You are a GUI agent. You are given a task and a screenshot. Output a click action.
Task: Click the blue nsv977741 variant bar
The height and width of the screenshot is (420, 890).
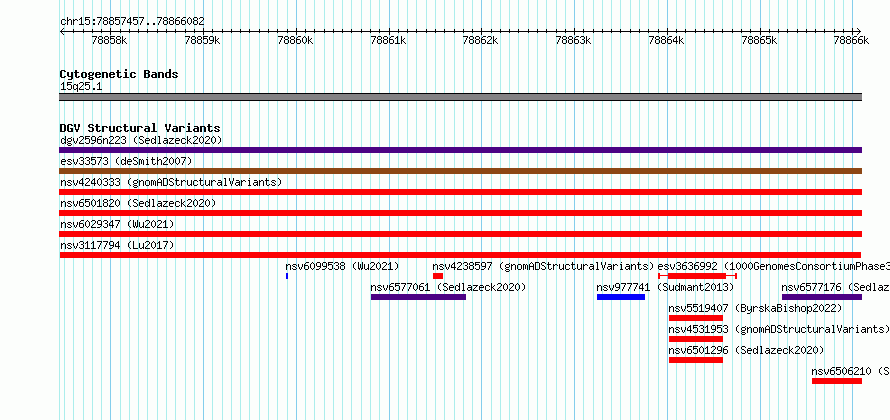point(621,297)
